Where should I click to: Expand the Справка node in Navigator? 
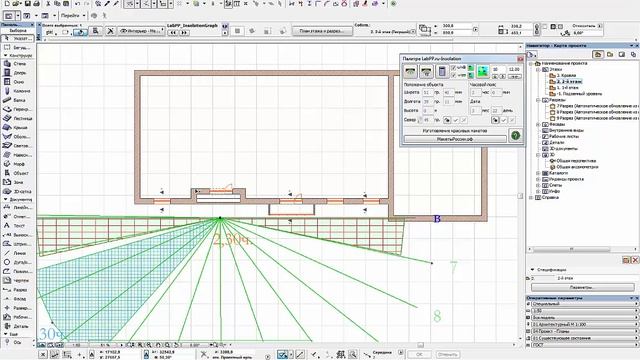point(532,197)
